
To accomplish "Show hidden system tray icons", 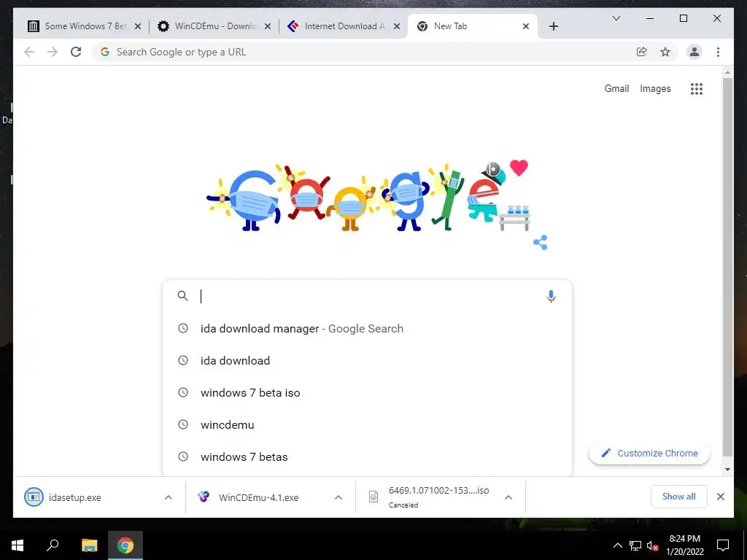I will click(617, 545).
